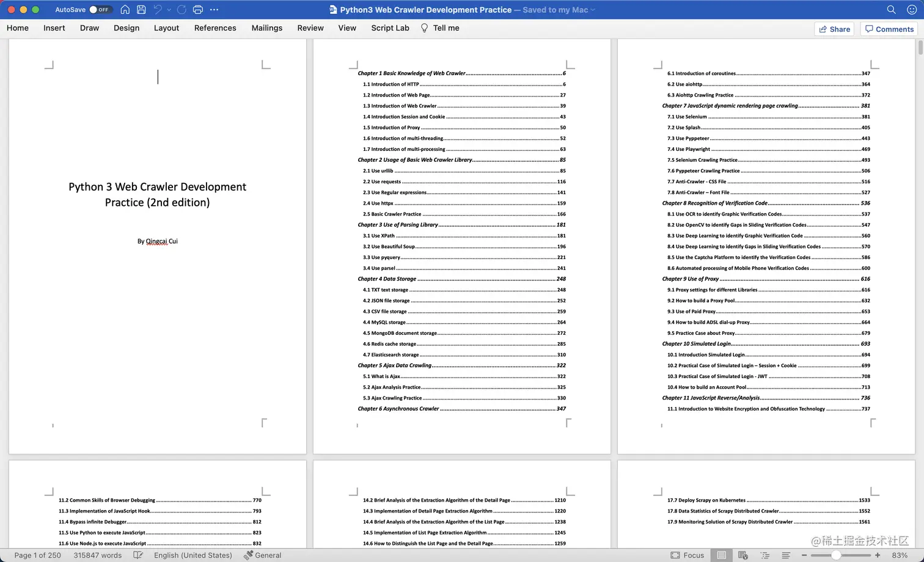This screenshot has width=924, height=562.
Task: Switch to Web Layout view icon
Action: 743,555
